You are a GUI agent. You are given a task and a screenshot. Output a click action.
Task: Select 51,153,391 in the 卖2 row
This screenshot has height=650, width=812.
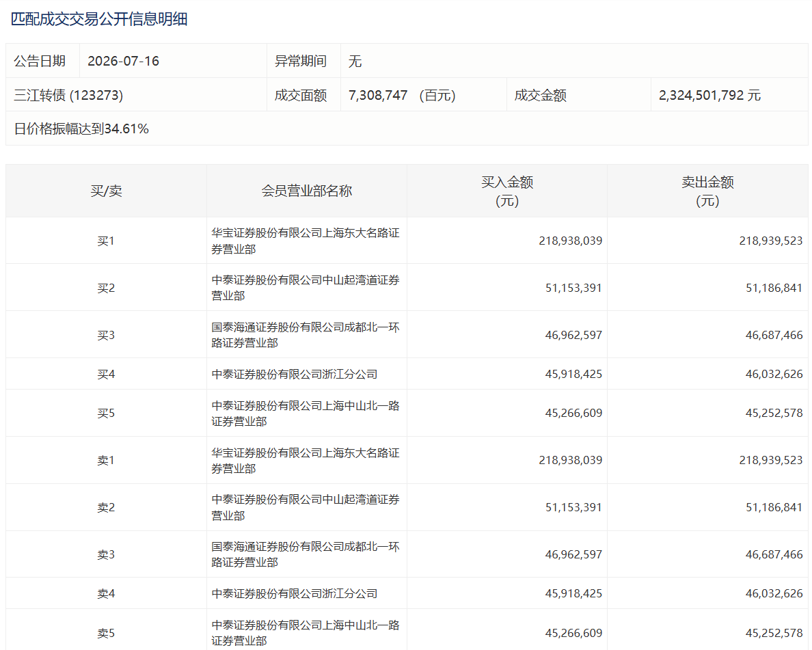pyautogui.click(x=573, y=508)
